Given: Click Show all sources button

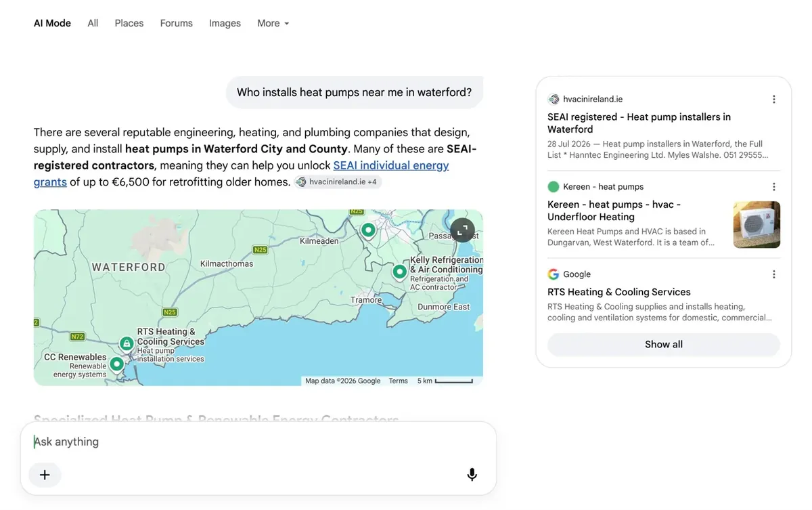Looking at the screenshot, I should (664, 344).
